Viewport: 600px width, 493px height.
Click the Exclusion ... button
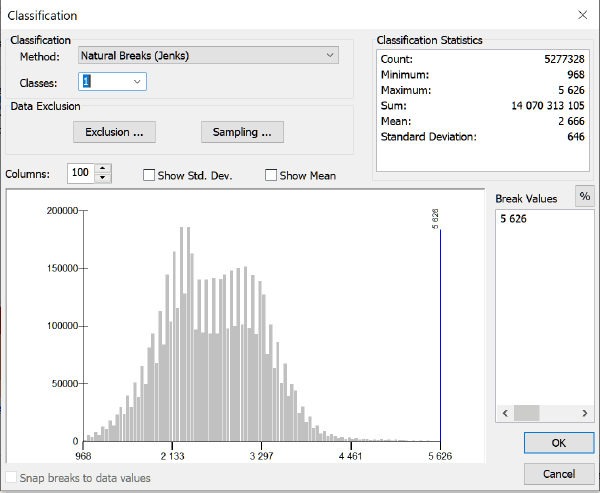114,132
